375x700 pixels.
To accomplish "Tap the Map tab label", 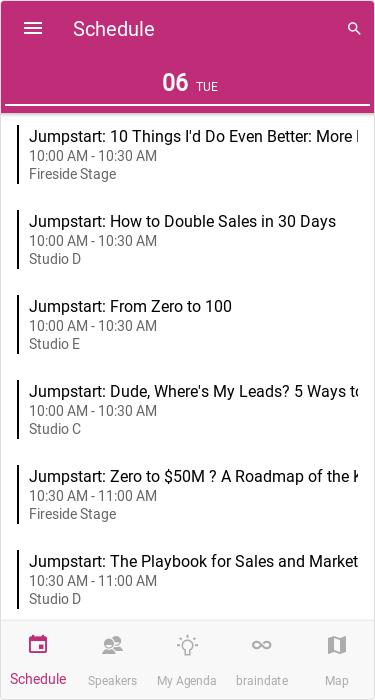I will tap(337, 681).
